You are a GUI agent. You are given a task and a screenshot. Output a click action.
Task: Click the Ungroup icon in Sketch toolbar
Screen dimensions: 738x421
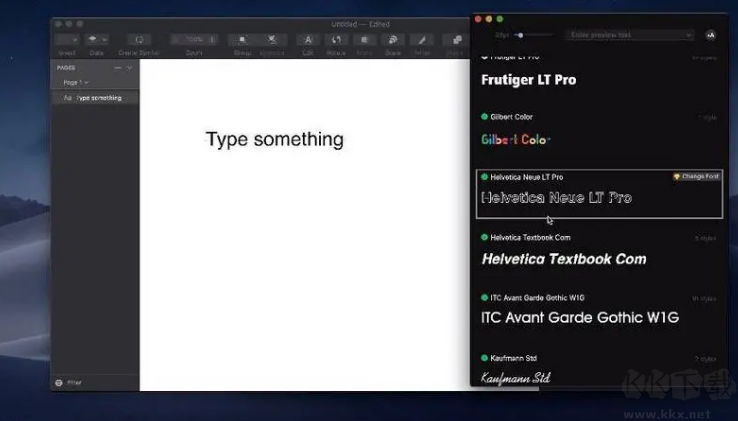(272, 40)
